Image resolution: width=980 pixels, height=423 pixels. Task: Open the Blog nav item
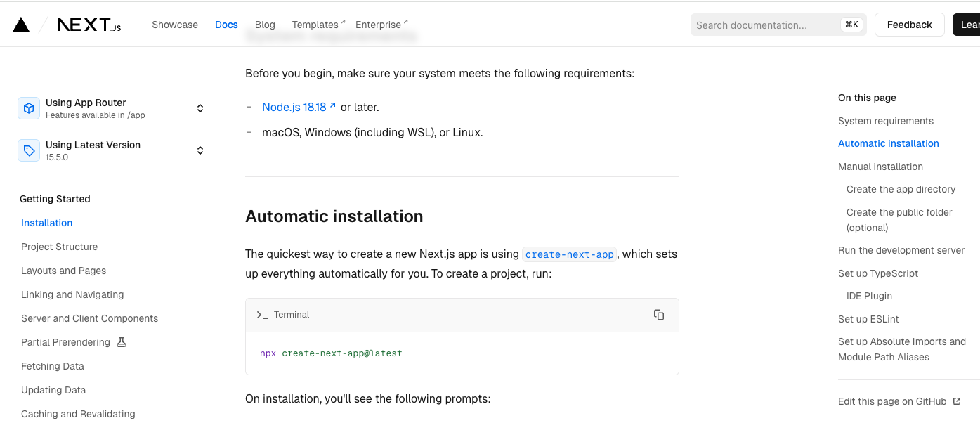point(265,25)
